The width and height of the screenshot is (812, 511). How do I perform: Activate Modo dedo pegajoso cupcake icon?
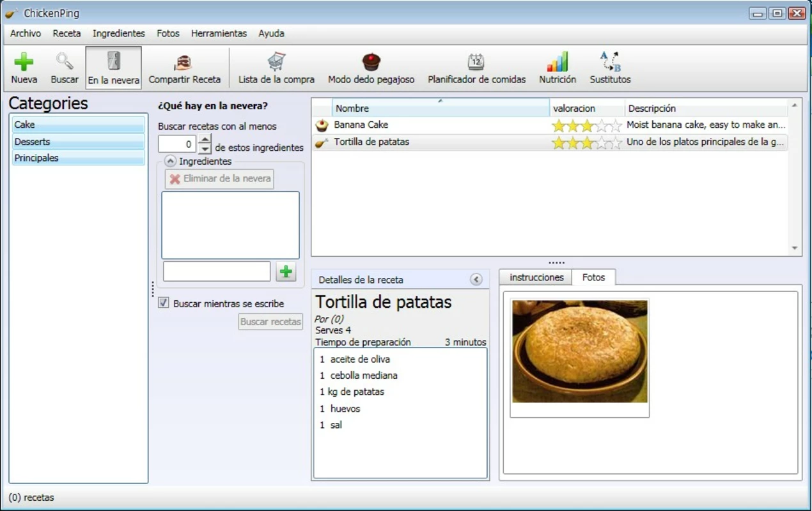(x=371, y=62)
